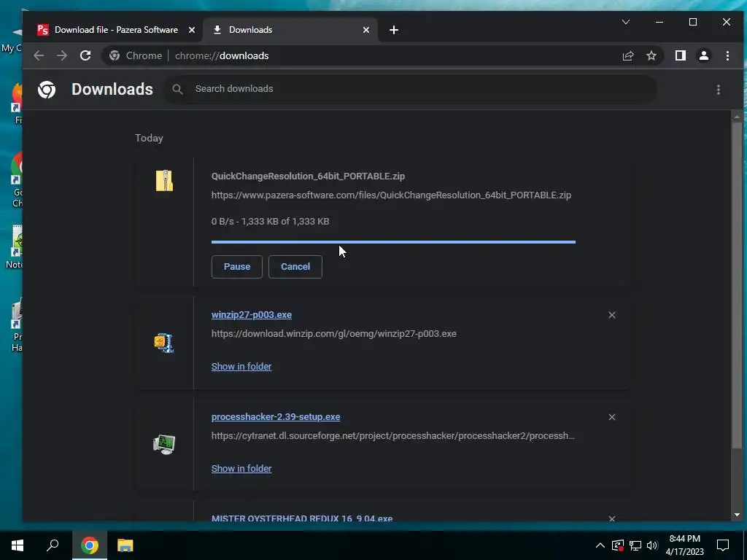This screenshot has width=747, height=560.
Task: Click the Chrome logo beside Downloads heading
Action: tap(47, 90)
